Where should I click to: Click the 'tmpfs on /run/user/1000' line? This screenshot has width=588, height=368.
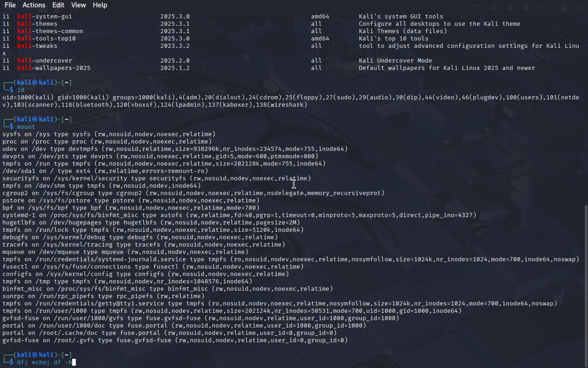[232, 311]
